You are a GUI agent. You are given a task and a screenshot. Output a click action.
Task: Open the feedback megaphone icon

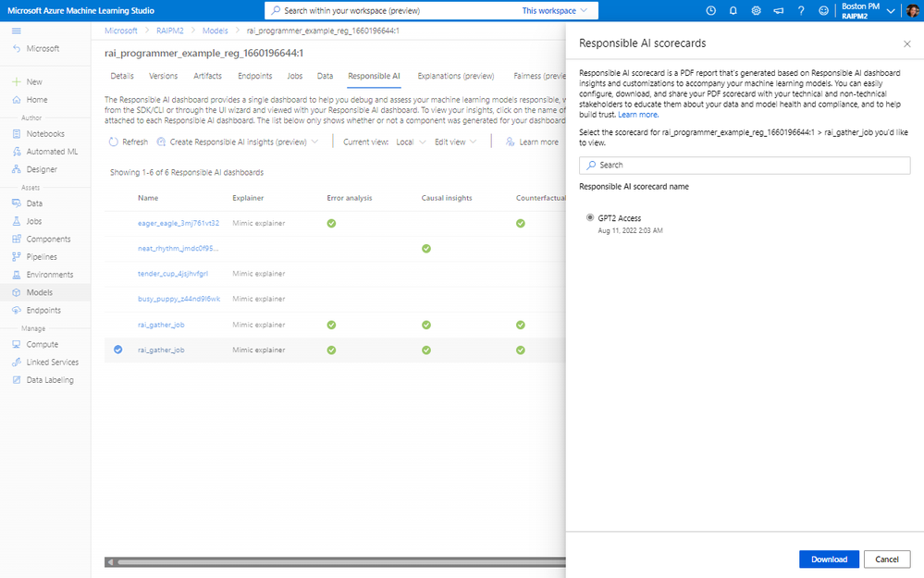coord(779,10)
